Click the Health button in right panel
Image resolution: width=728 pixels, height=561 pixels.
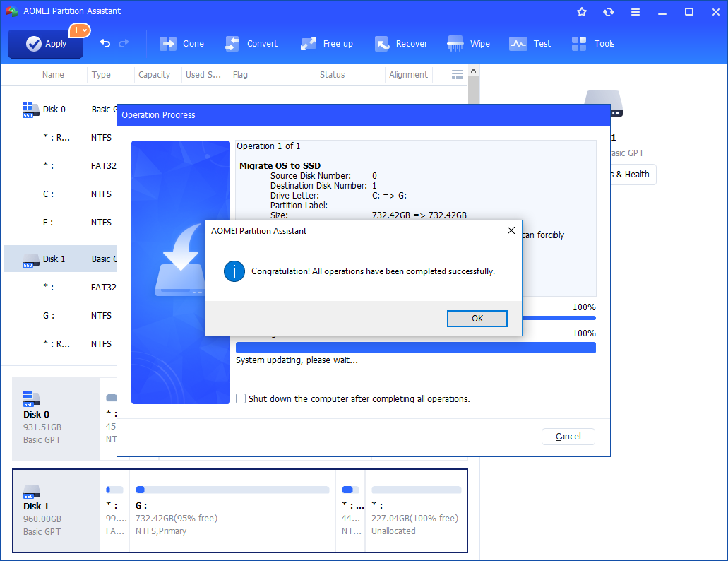tap(633, 175)
